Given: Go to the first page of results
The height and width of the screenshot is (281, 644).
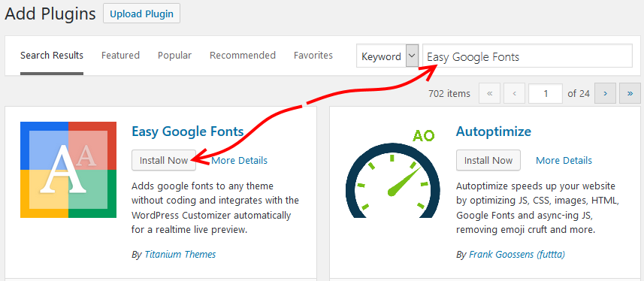Looking at the screenshot, I should 489,94.
